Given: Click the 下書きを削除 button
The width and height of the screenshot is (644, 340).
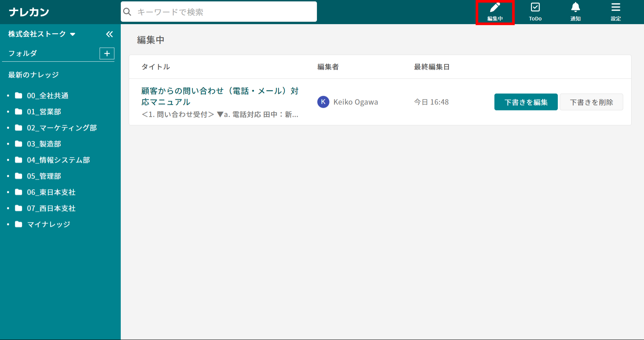Looking at the screenshot, I should click(x=591, y=102).
